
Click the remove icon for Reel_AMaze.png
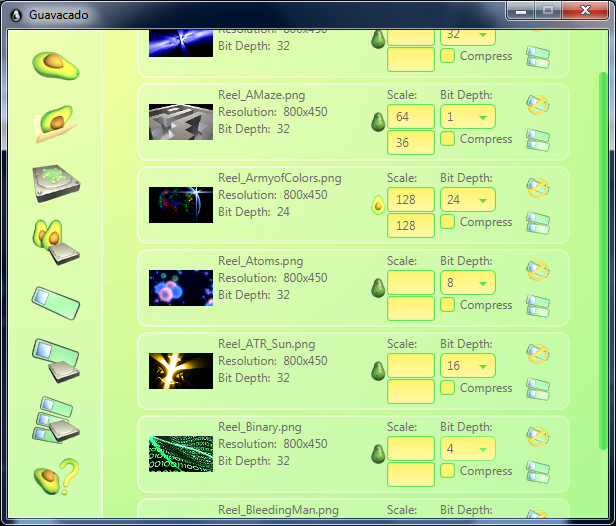click(x=537, y=104)
